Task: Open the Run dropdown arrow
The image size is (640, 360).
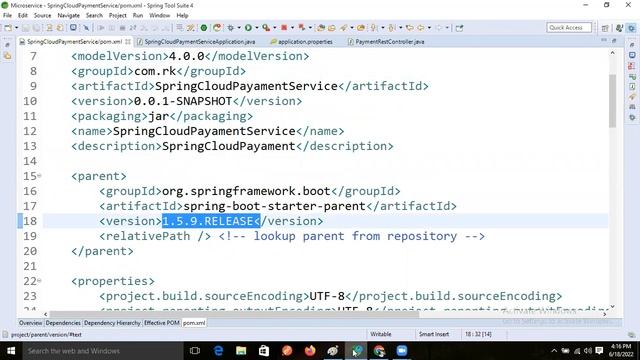Action: 257,28
